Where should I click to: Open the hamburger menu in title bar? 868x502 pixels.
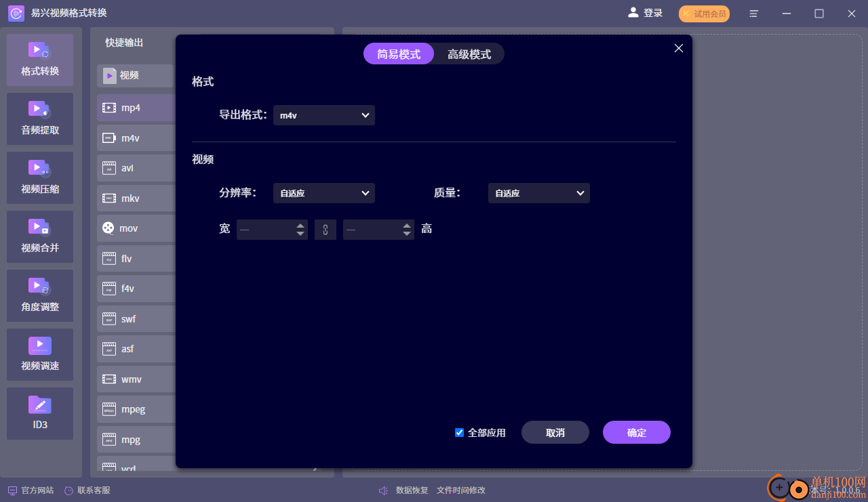[753, 14]
